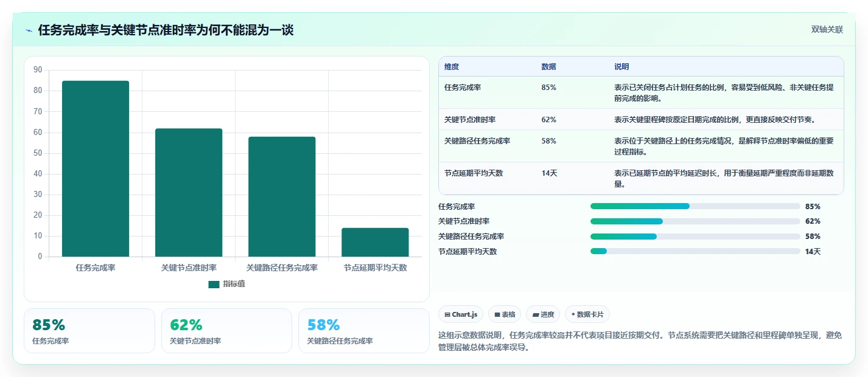Click the 指标值 legend label
The height and width of the screenshot is (377, 868).
pos(234,284)
